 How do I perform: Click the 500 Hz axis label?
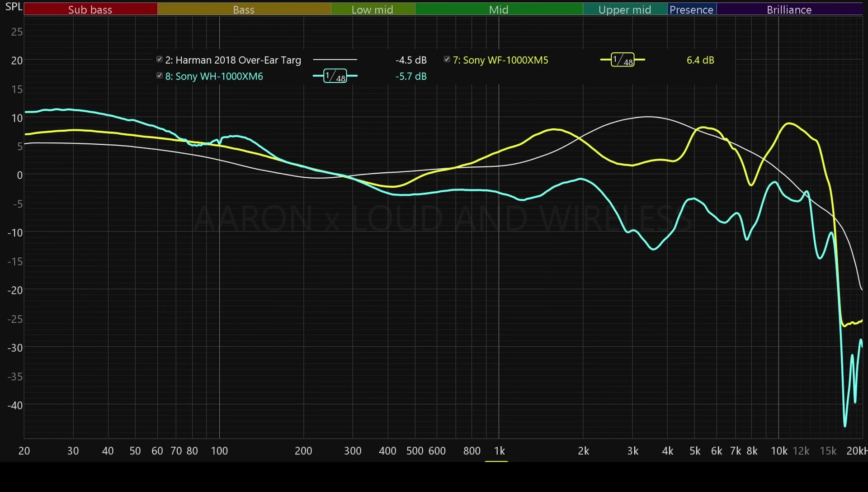[x=415, y=451]
